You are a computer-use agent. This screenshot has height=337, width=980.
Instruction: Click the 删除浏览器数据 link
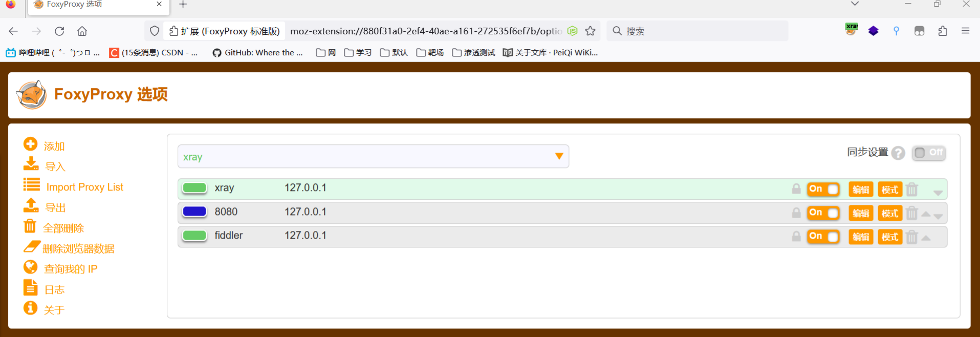click(78, 248)
